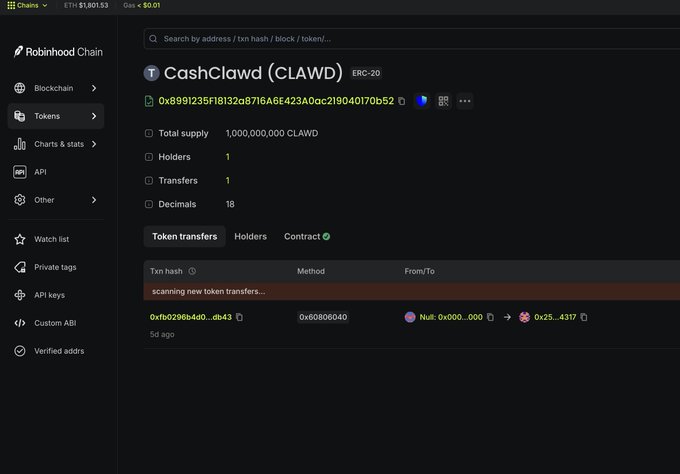Image resolution: width=680 pixels, height=474 pixels.
Task: Click the 1,000,000,000 CLAWD supply value
Action: point(272,134)
